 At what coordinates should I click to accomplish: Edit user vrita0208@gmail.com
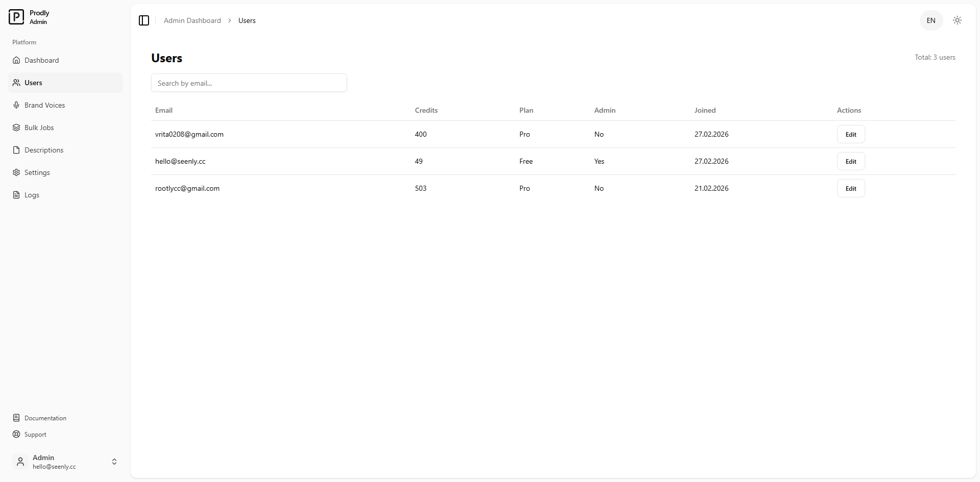(x=850, y=134)
